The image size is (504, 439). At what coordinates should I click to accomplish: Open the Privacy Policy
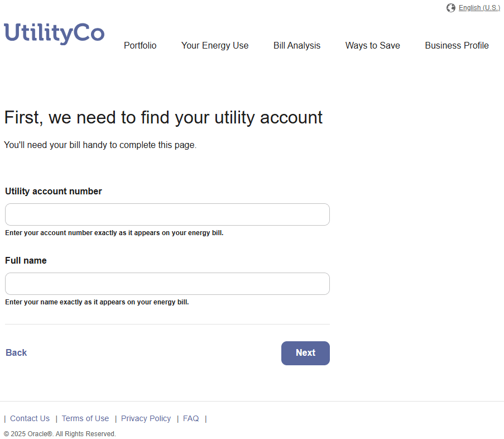click(146, 418)
